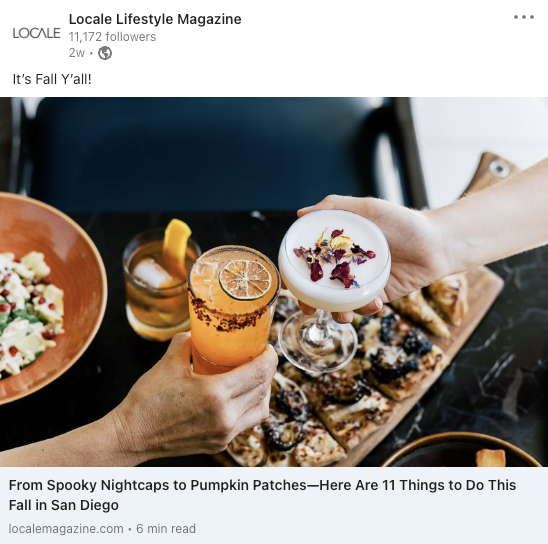Open the three-dot post options menu
The height and width of the screenshot is (544, 548).
[x=524, y=17]
